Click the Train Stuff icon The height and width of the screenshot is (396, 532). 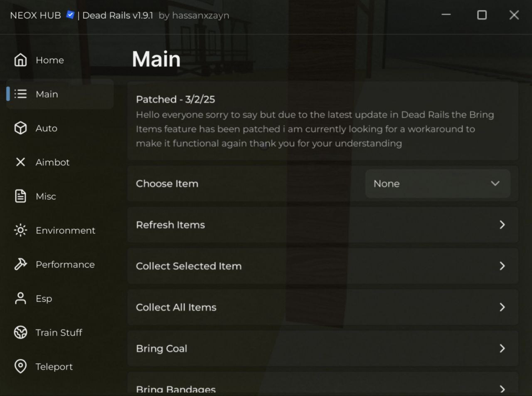click(x=20, y=332)
